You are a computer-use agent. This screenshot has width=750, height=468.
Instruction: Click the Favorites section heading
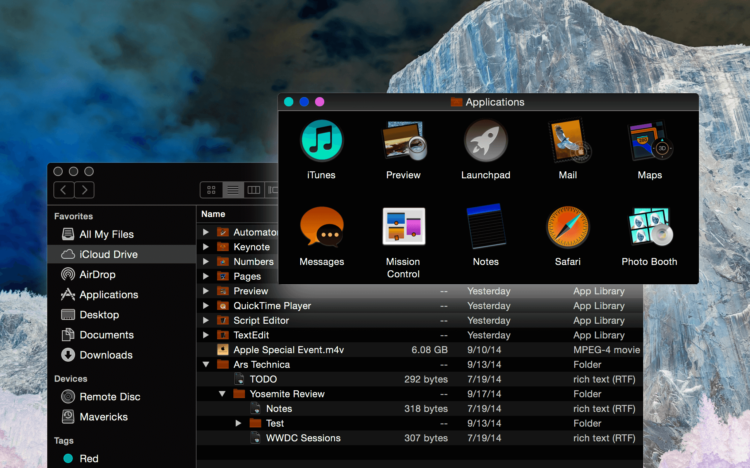(x=74, y=216)
